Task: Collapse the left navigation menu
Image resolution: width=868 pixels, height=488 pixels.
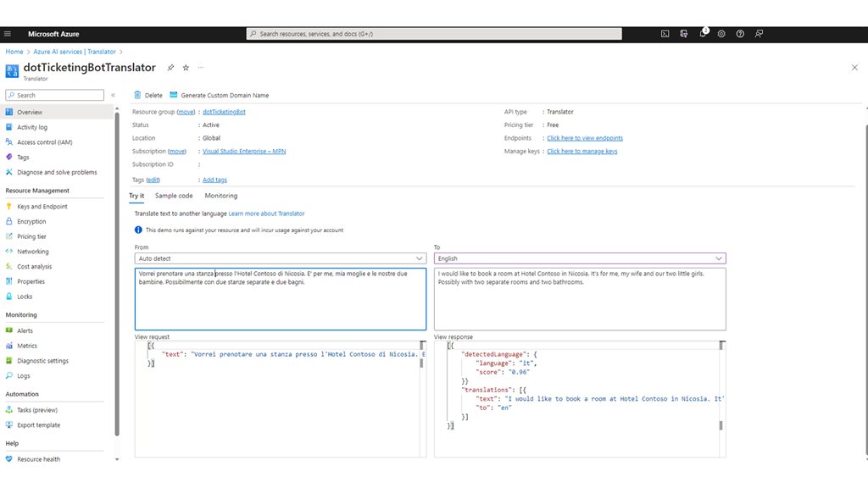Action: [113, 95]
